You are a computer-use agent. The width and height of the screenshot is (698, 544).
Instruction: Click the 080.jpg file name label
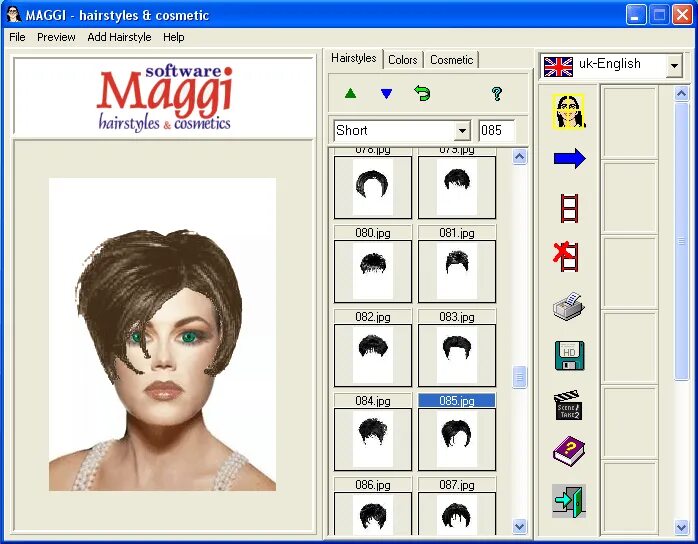click(x=373, y=233)
